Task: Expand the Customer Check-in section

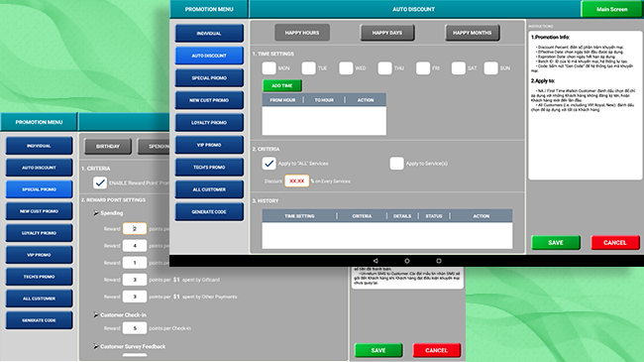Action: (96, 314)
